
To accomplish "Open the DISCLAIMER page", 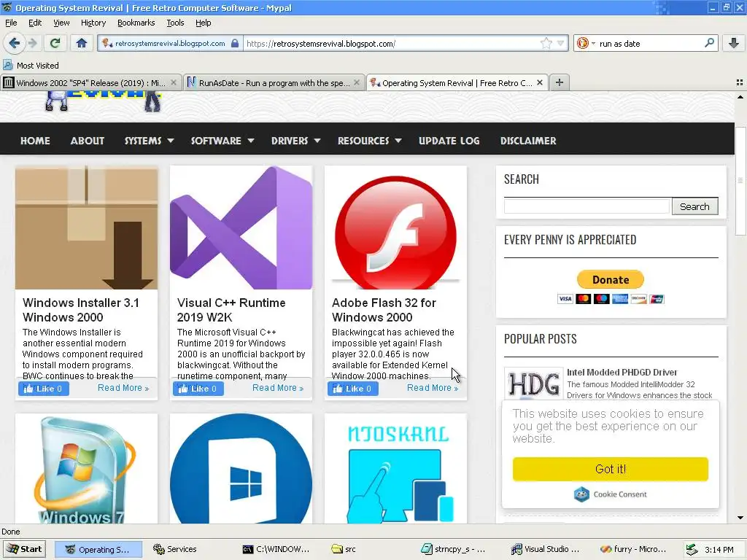I will click(x=528, y=141).
